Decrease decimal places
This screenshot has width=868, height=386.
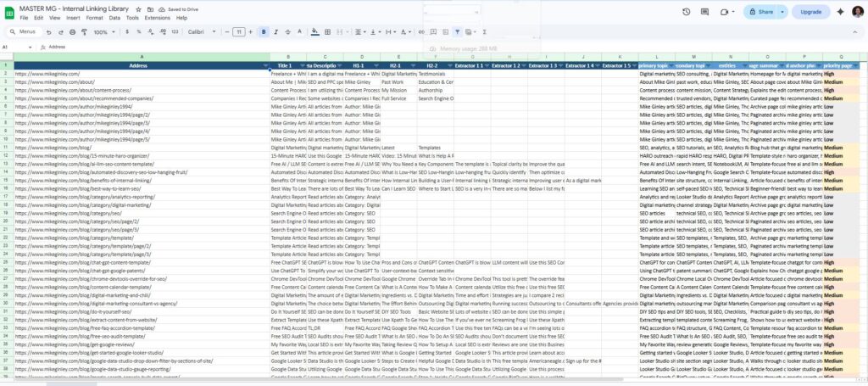click(x=151, y=32)
